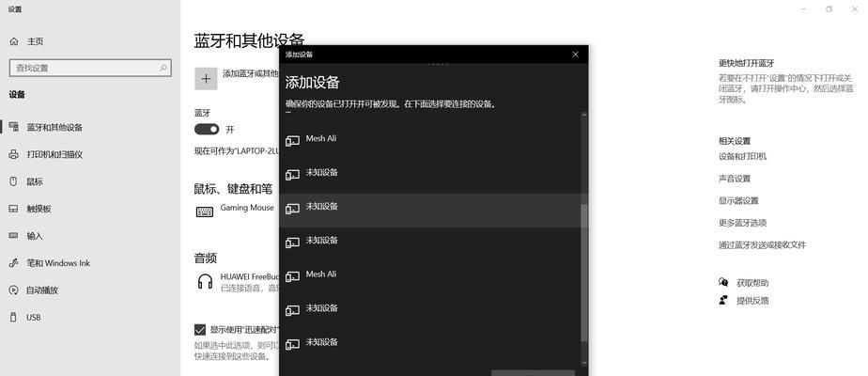
Task: Click the scroll-up arrow in device list
Action: point(583,116)
